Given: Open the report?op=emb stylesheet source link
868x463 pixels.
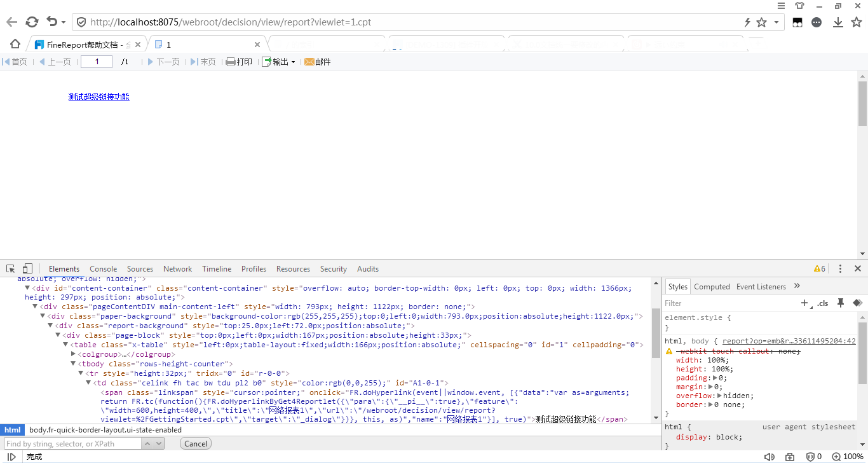Looking at the screenshot, I should tap(789, 341).
